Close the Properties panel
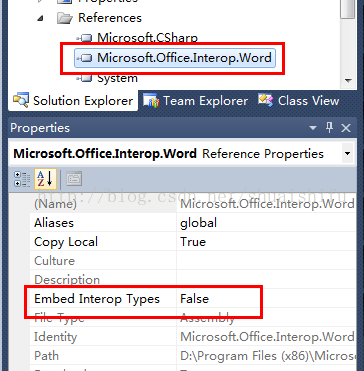Image resolution: width=364 pixels, height=371 pixels. point(346,128)
